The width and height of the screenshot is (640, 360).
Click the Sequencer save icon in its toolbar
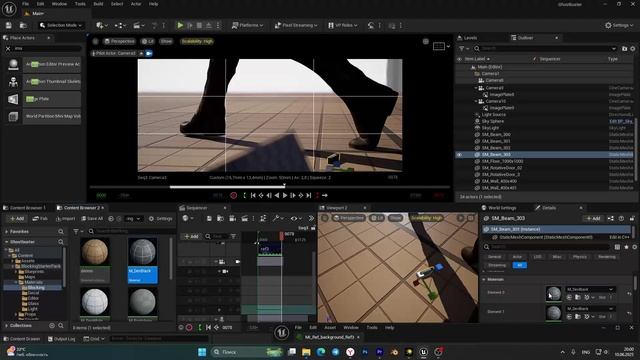[209, 219]
